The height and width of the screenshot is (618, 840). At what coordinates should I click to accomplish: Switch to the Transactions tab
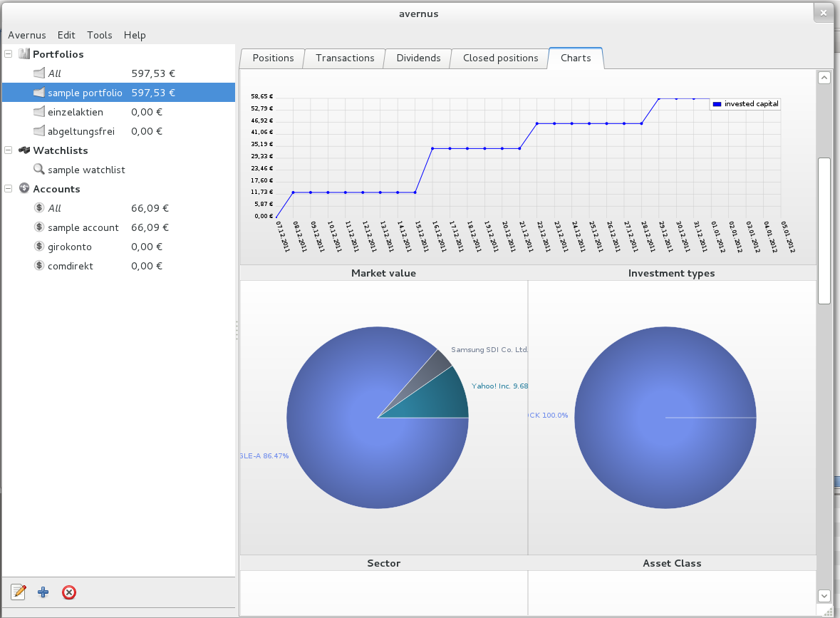point(345,58)
